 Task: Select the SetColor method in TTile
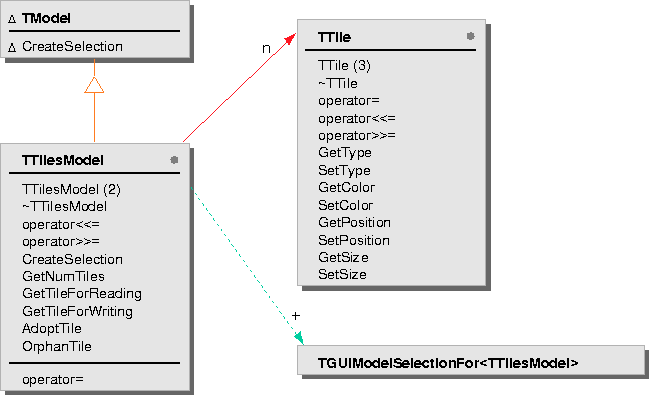coord(346,205)
